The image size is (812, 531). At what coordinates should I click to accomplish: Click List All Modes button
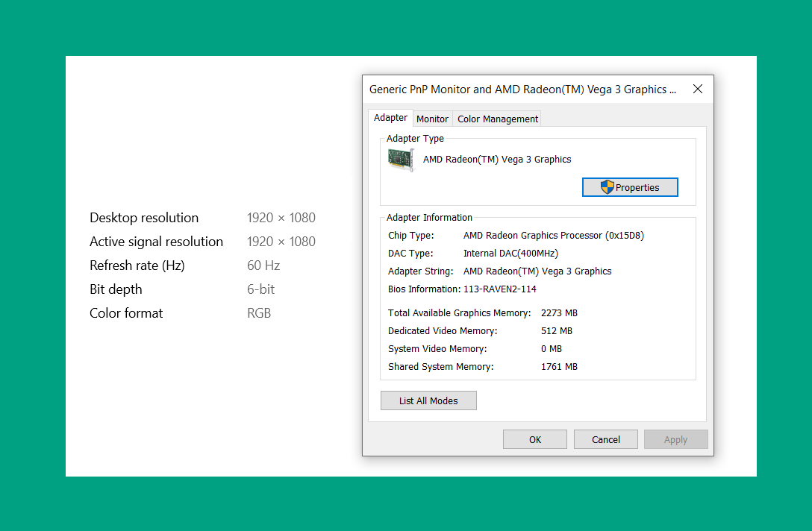(x=428, y=400)
